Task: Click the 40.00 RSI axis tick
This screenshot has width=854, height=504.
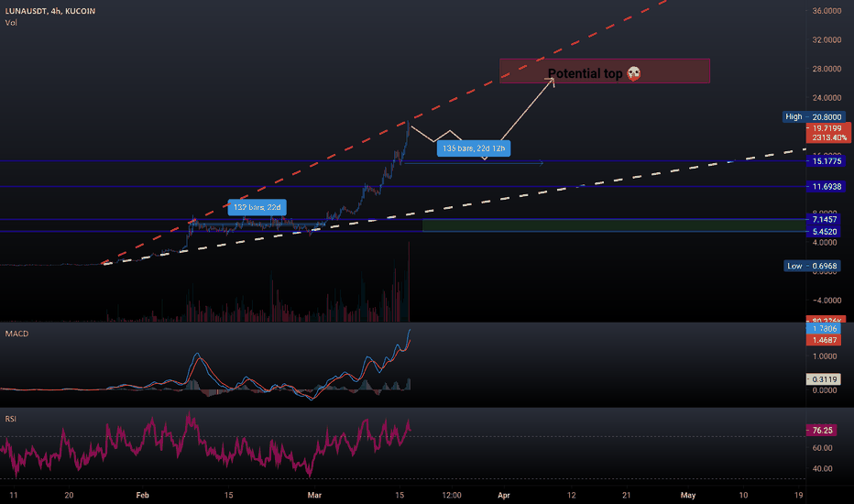Action: pos(823,468)
